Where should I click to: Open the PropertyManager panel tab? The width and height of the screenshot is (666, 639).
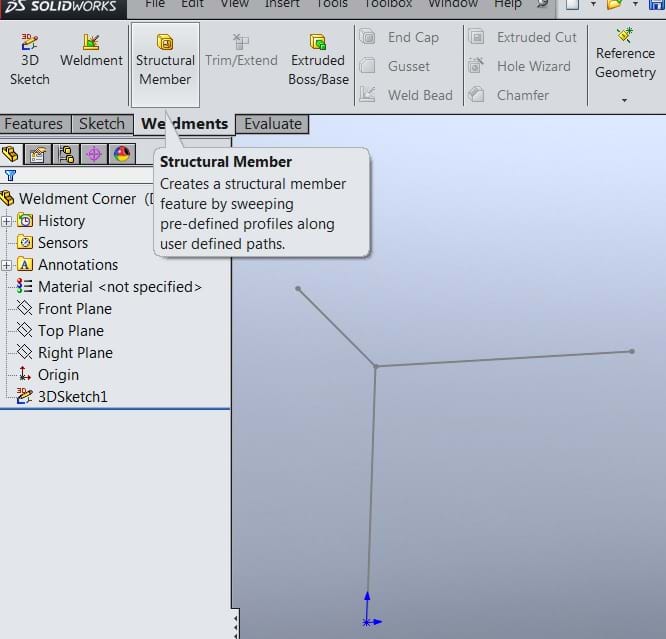38,154
